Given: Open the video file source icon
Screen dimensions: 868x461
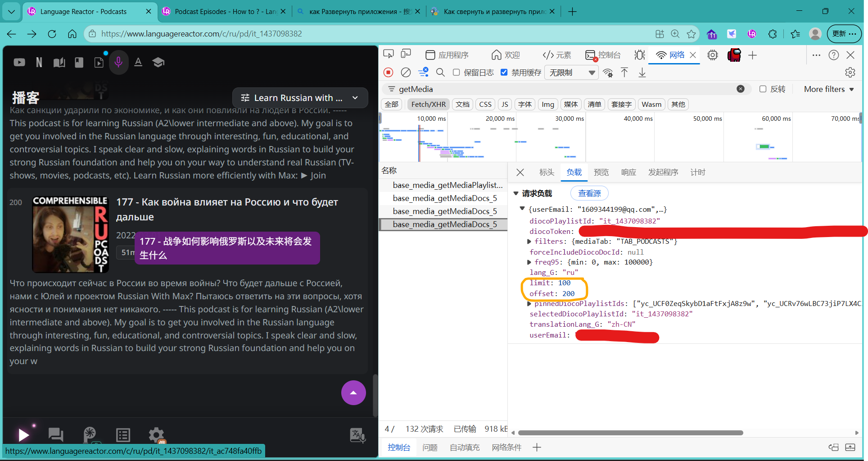Looking at the screenshot, I should [x=99, y=62].
